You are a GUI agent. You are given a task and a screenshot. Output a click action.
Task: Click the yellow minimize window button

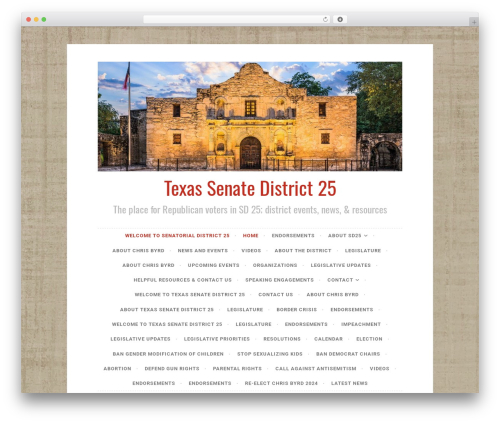click(x=36, y=19)
